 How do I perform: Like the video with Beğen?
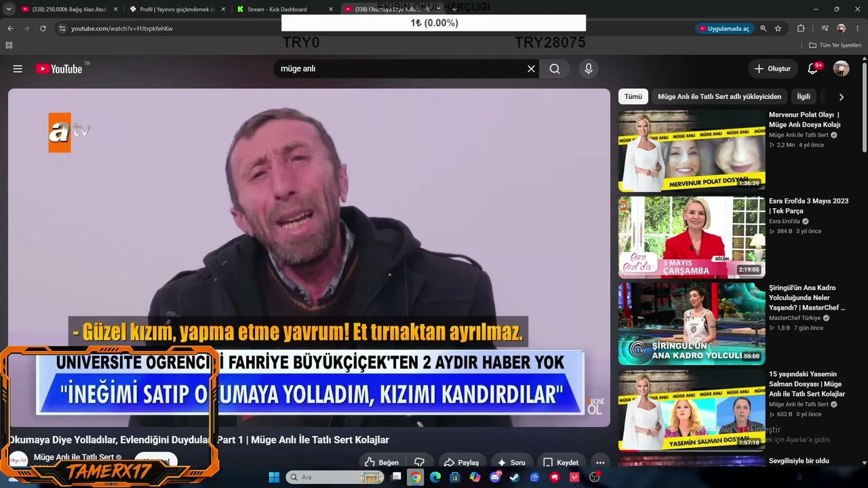point(382,462)
